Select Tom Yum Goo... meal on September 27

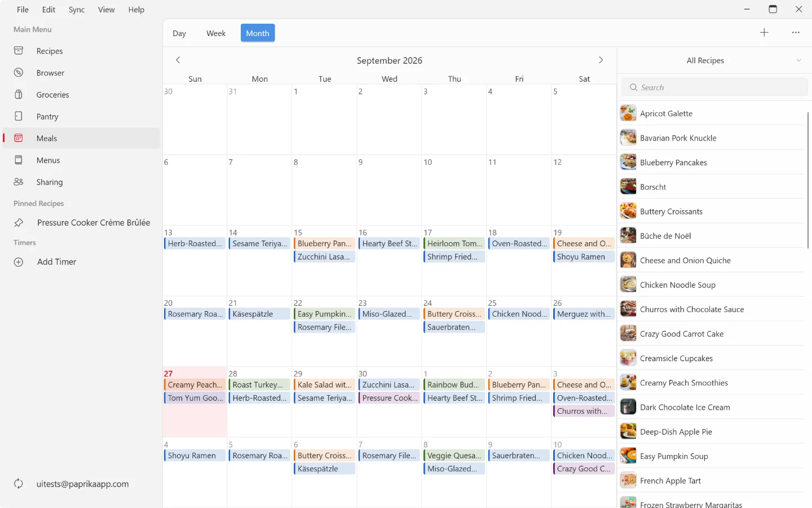[195, 398]
